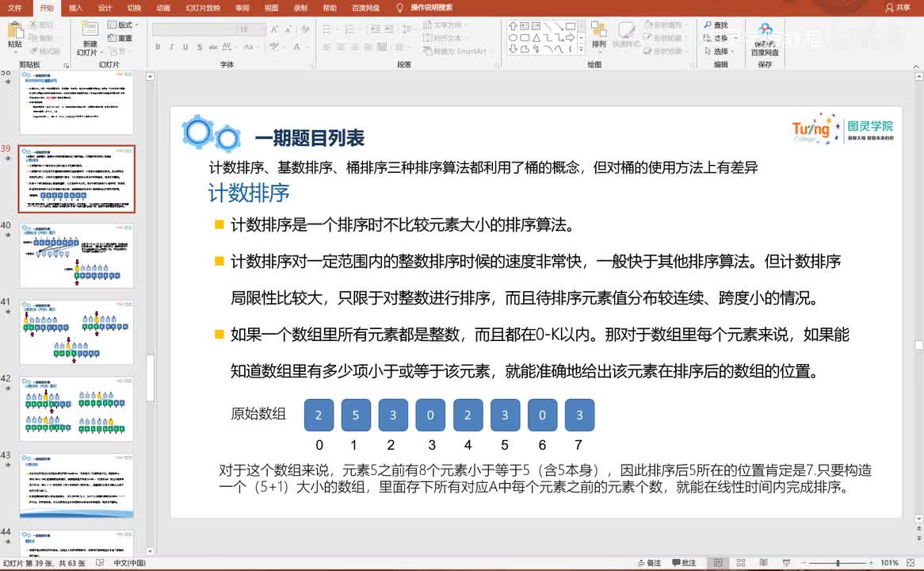Toggle align text left
This screenshot has height=571, width=924.
pos(327,47)
